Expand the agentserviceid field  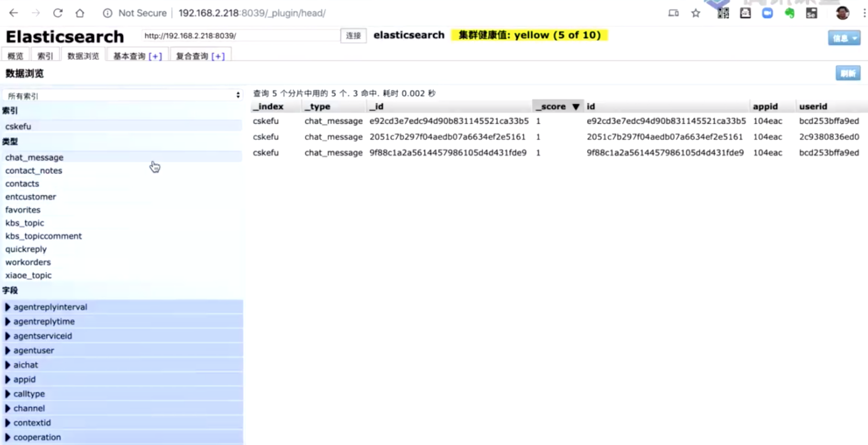pos(8,335)
